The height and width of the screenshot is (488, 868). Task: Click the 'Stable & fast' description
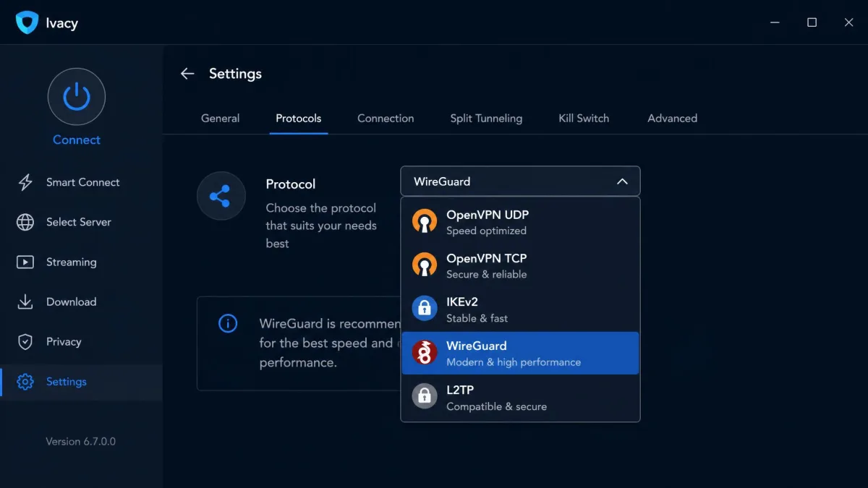point(477,318)
